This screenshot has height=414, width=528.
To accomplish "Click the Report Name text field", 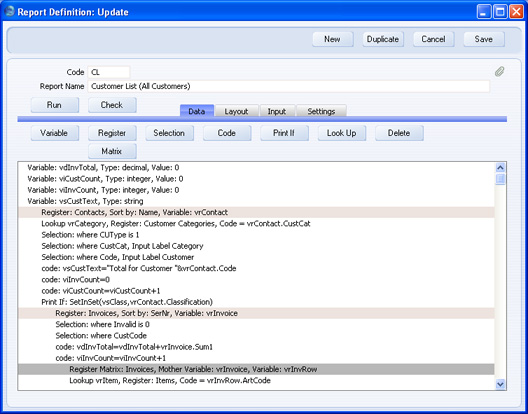I will [x=288, y=86].
